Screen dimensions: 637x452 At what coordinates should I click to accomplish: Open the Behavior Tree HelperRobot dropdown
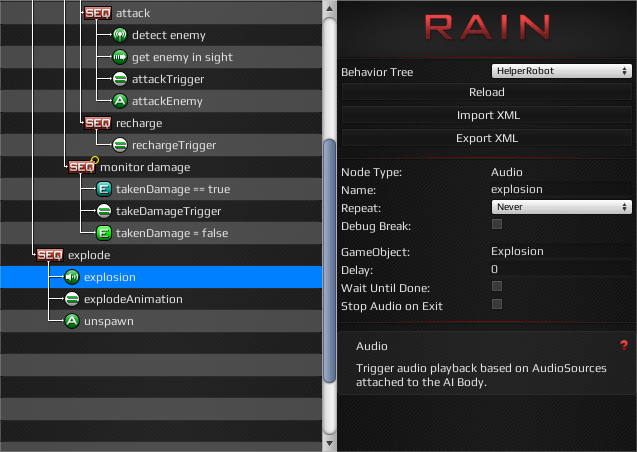[x=561, y=71]
